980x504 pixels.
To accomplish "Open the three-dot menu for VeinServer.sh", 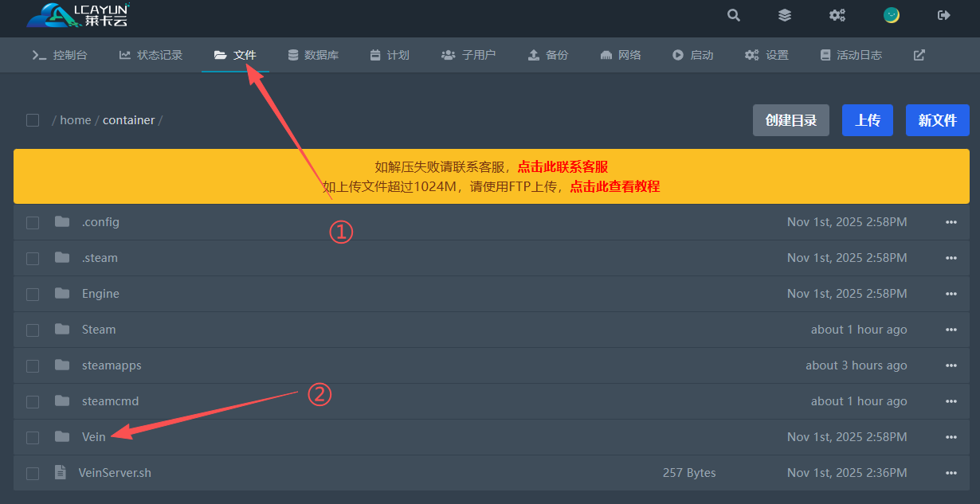I will coord(951,473).
